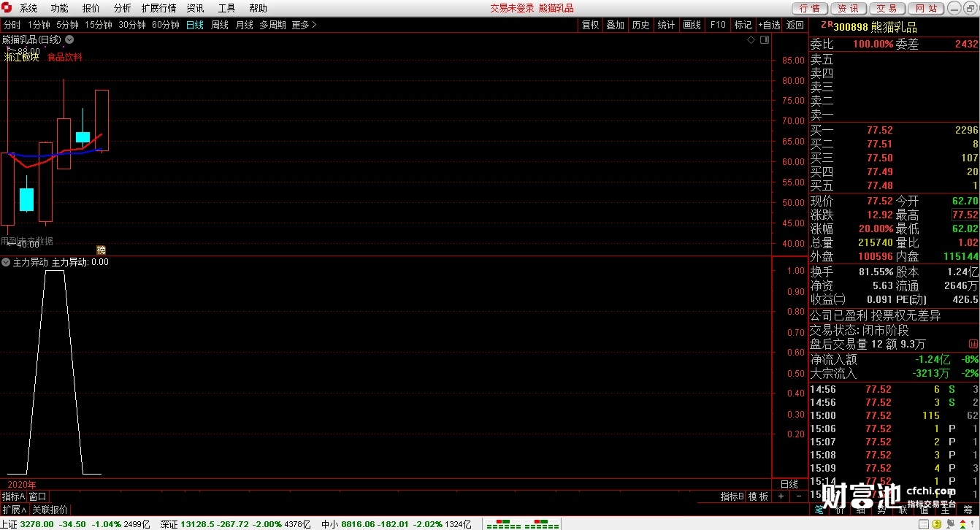
Task: Switch to 分时 chart period
Action: tap(12, 25)
